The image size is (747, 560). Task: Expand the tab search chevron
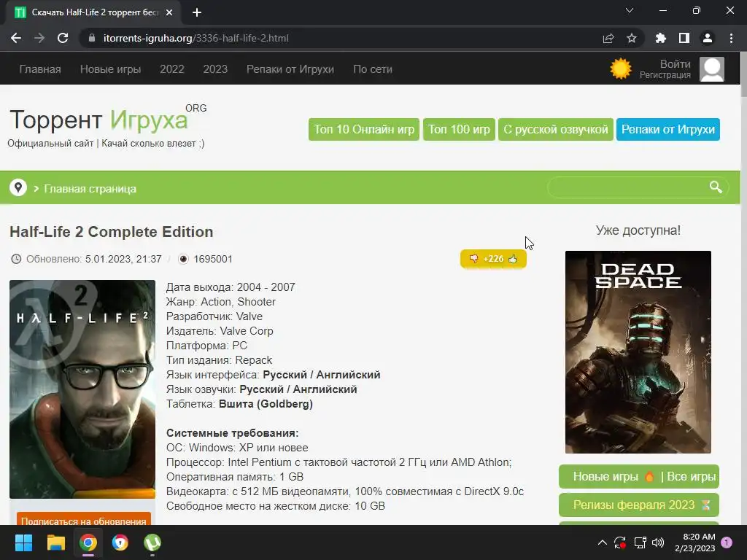coord(630,10)
